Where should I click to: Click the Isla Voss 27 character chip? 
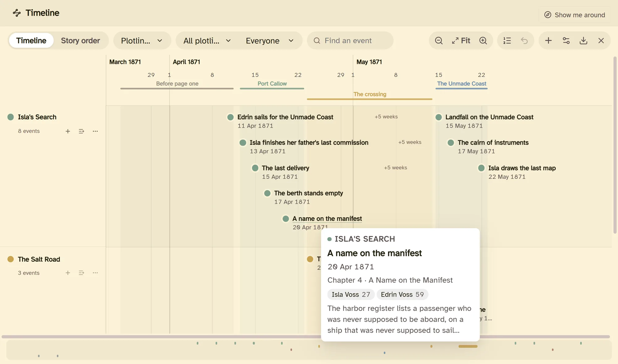click(x=351, y=294)
